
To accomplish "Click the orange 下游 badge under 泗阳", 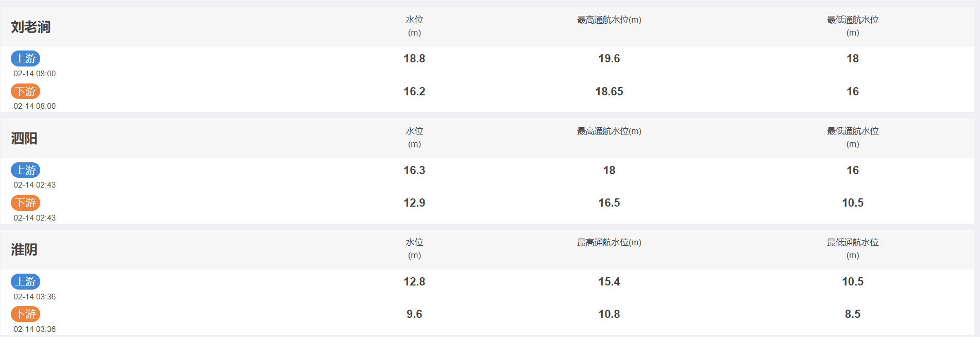I will tap(25, 203).
